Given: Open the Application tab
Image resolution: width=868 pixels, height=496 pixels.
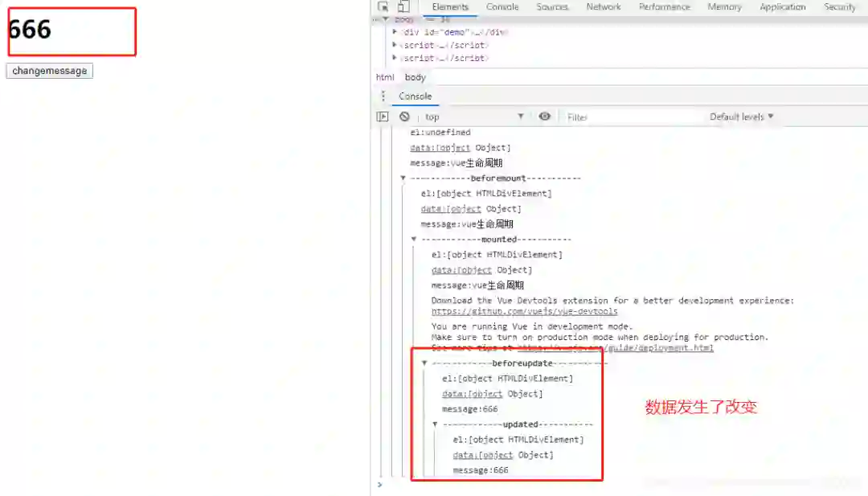Looking at the screenshot, I should [x=782, y=6].
